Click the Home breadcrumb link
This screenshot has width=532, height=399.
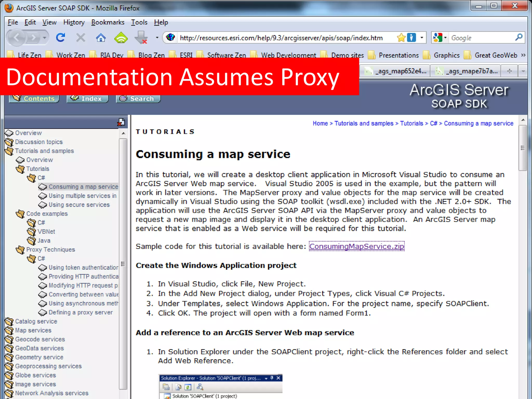coord(320,123)
